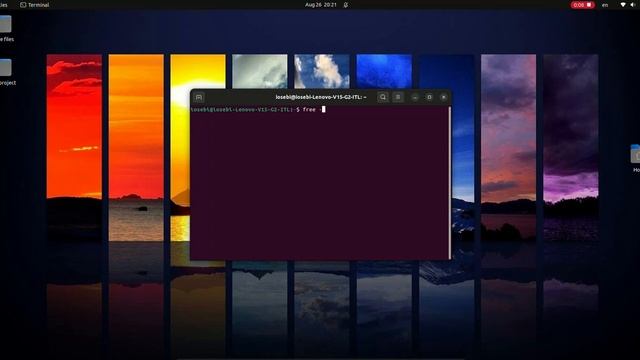Screen dimensions: 640x360
Task: Select the desktop folder labeled 'files'
Action: (x=7, y=29)
